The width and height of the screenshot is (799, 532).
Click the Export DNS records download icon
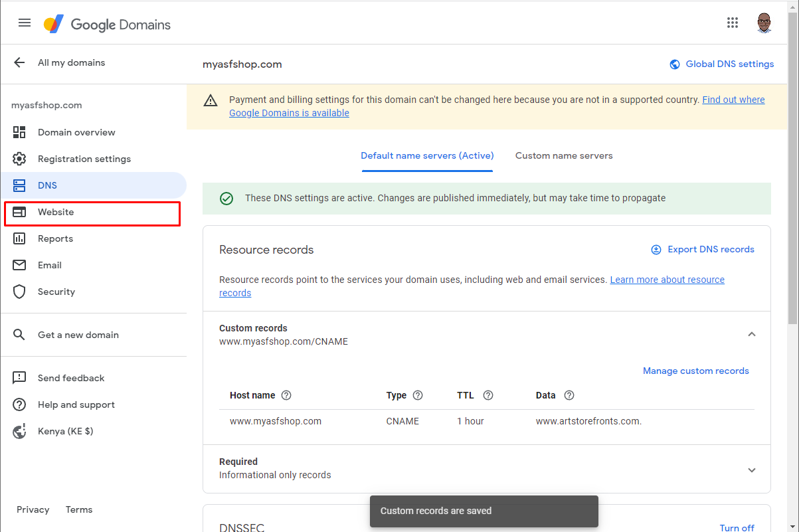click(656, 250)
